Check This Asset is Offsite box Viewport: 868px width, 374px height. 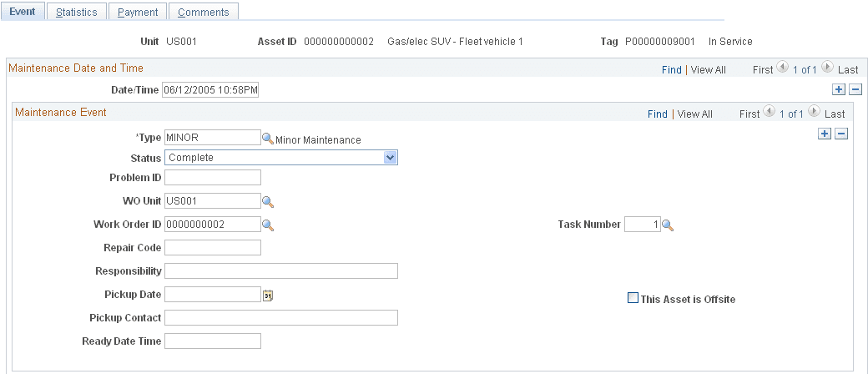click(633, 298)
